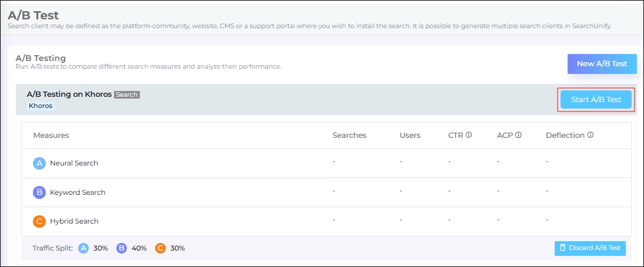Click the C badge in Traffic Split

160,248
